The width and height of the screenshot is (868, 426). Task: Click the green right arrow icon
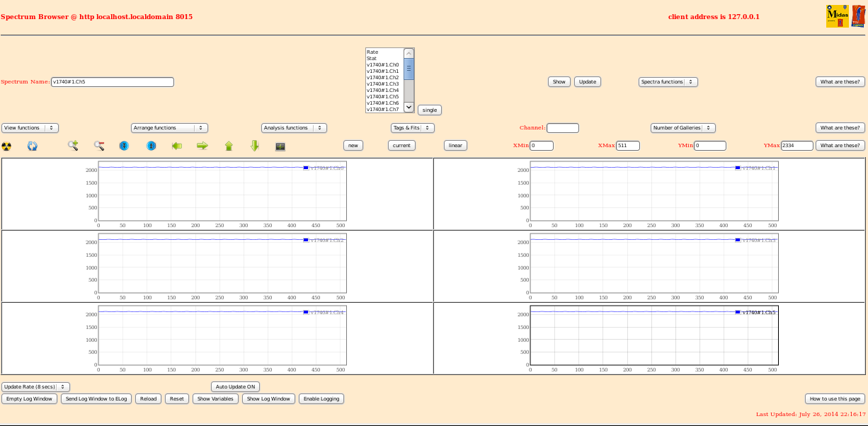202,146
